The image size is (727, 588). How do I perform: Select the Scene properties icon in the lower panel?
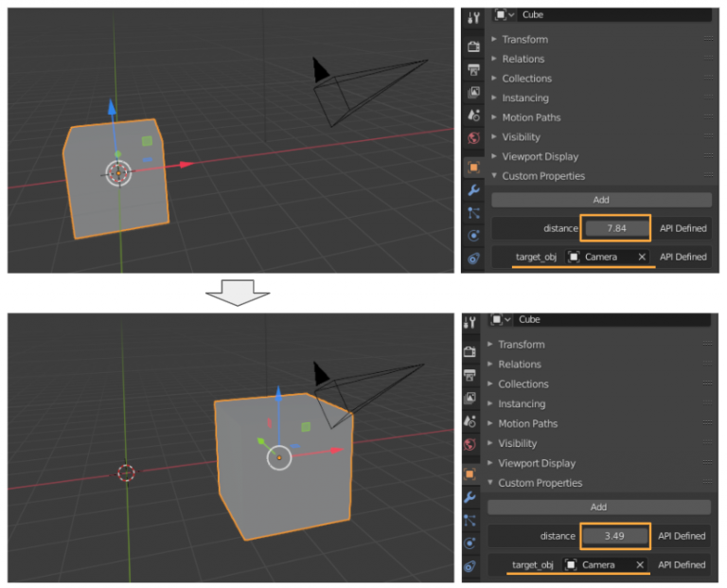tap(470, 419)
